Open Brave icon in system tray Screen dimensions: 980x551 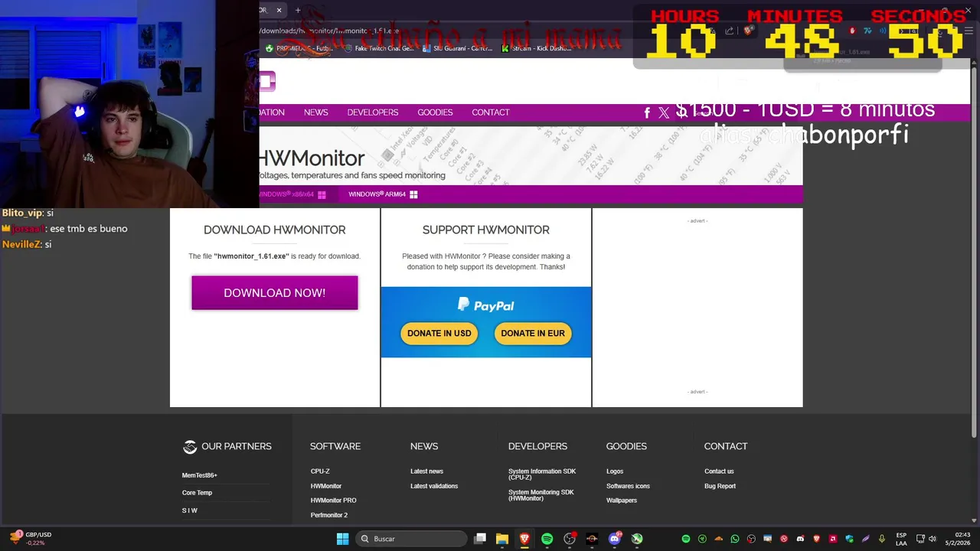tap(816, 539)
